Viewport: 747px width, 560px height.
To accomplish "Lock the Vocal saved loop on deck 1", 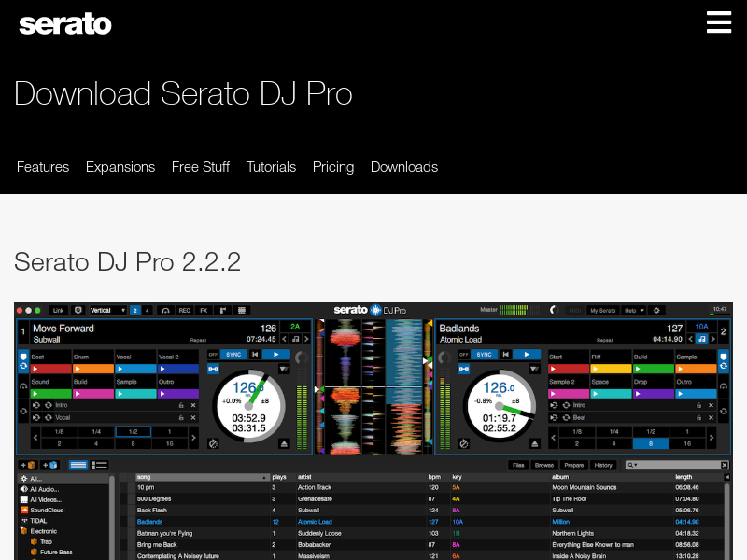I will click(x=181, y=417).
